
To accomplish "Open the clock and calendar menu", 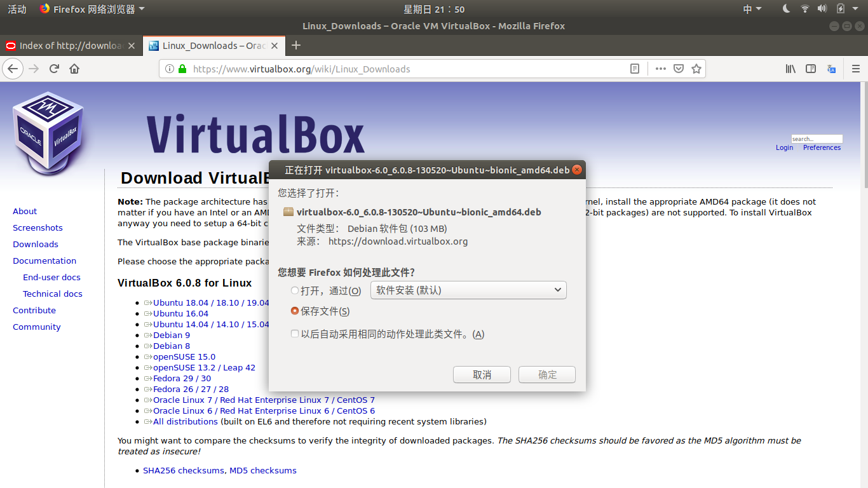I will pos(434,9).
